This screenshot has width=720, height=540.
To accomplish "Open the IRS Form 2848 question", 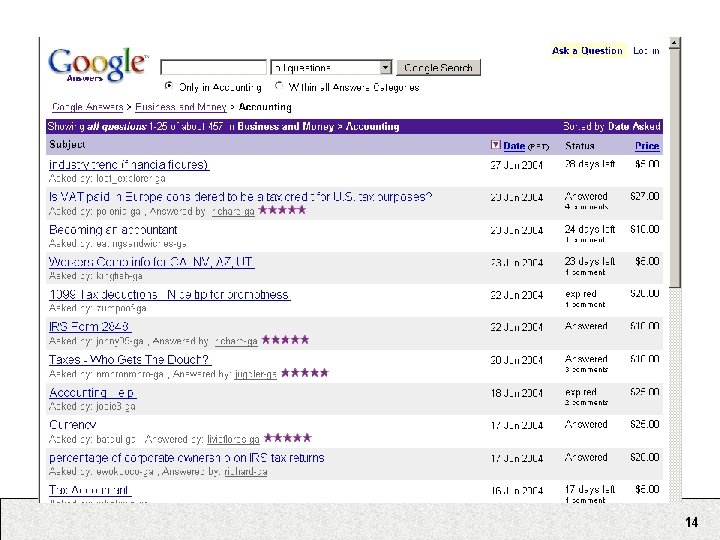I will 90,327.
